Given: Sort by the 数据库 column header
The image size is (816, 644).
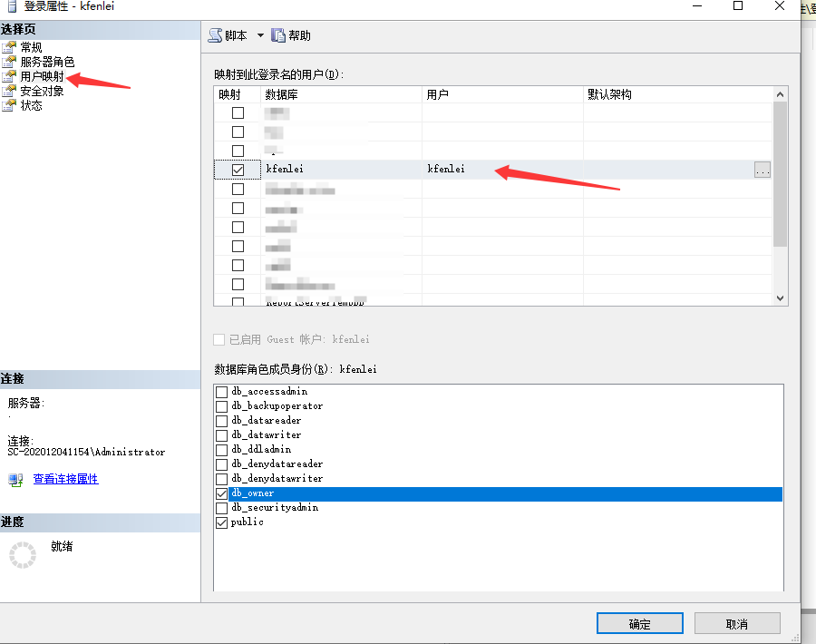Looking at the screenshot, I should click(341, 94).
